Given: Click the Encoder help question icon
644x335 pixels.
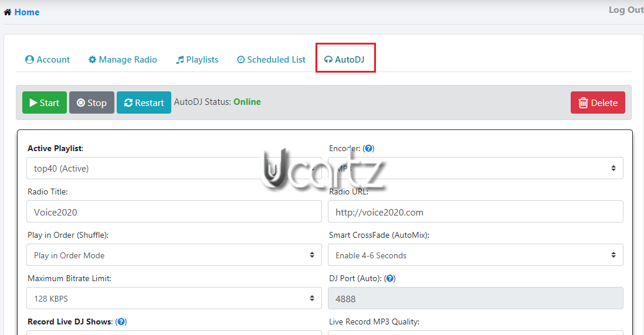Looking at the screenshot, I should [x=369, y=148].
